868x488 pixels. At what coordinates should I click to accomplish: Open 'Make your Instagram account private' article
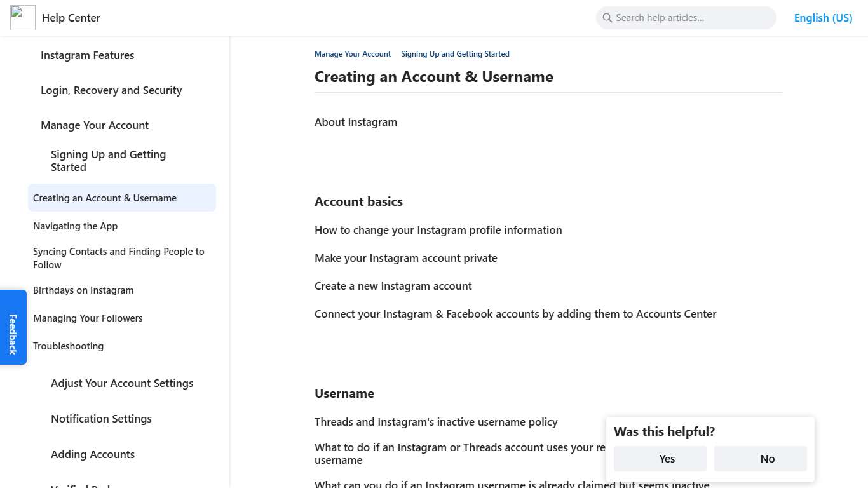tap(405, 258)
